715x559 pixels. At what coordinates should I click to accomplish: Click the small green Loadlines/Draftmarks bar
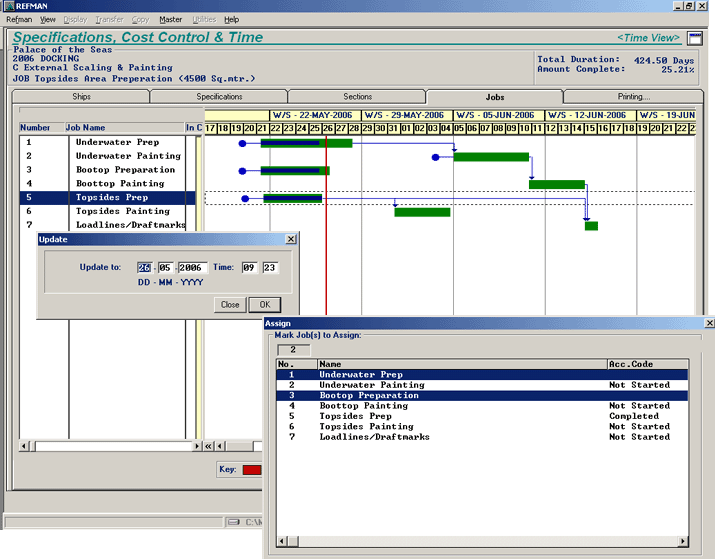pos(591,226)
